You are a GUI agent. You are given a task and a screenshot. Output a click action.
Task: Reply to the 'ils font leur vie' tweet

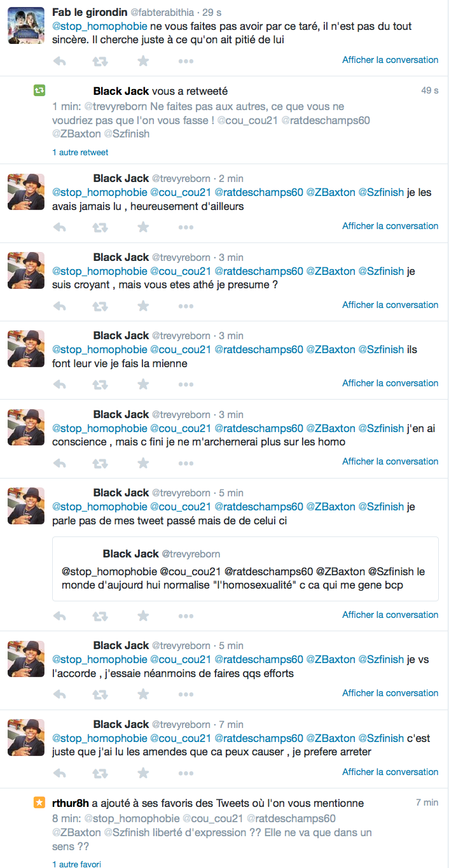[x=59, y=384]
